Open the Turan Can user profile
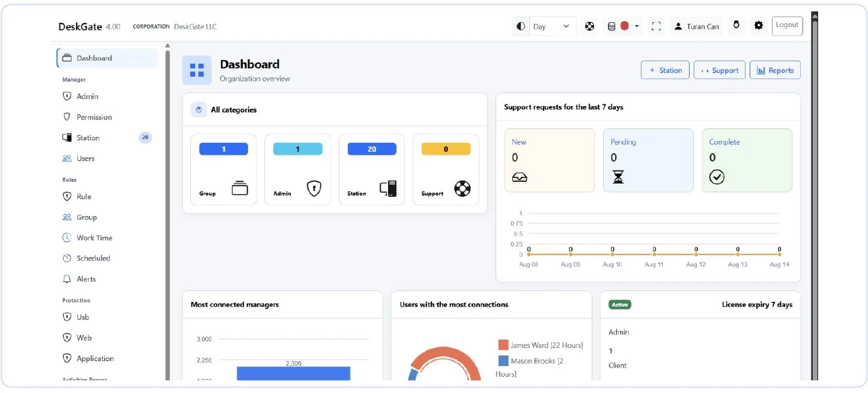868x393 pixels. [696, 26]
